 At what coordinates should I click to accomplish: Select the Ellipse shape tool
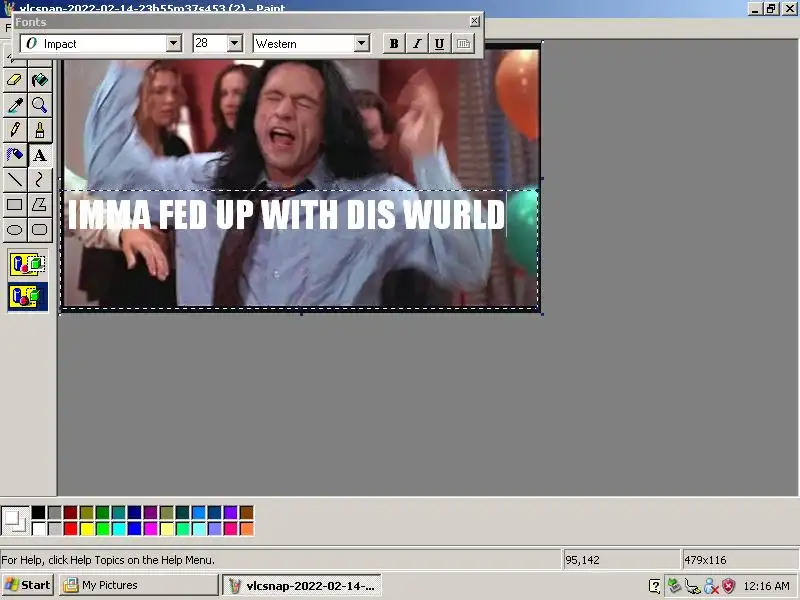click(x=15, y=230)
